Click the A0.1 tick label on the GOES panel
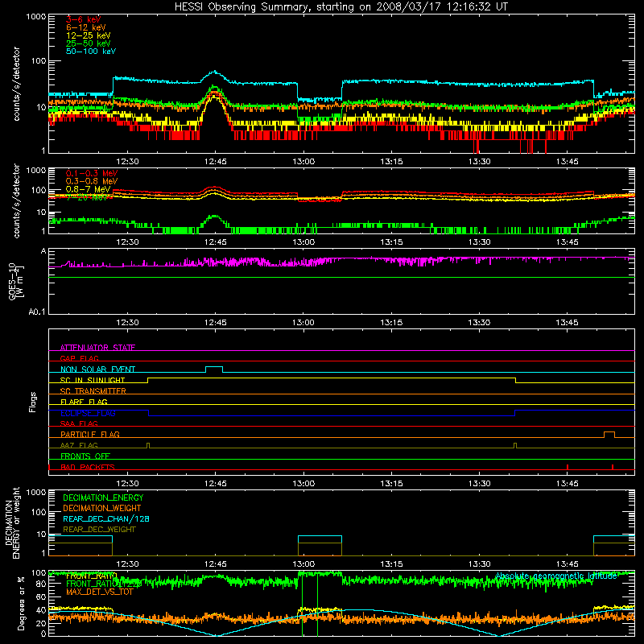Image resolution: width=644 pixels, height=644 pixels. click(x=37, y=312)
